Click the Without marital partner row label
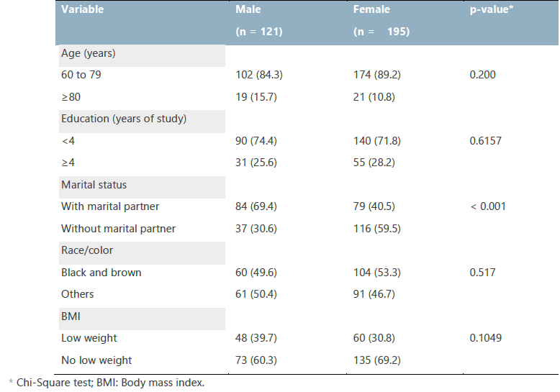The width and height of the screenshot is (560, 392). (x=118, y=229)
